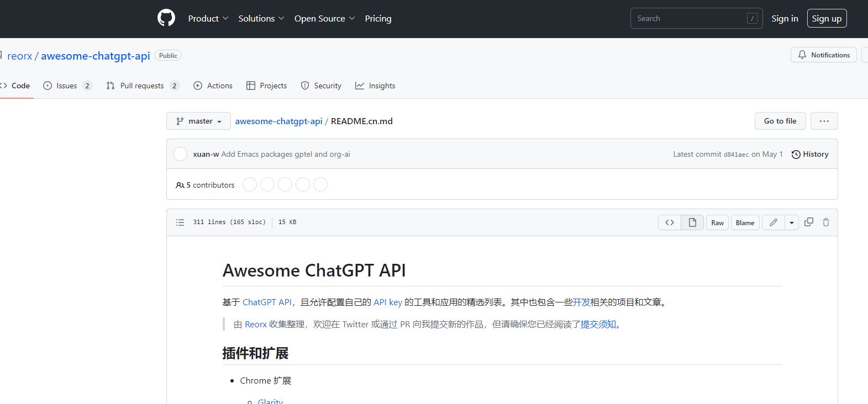The image size is (868, 404).
Task: Open the master branch dropdown
Action: tap(199, 121)
